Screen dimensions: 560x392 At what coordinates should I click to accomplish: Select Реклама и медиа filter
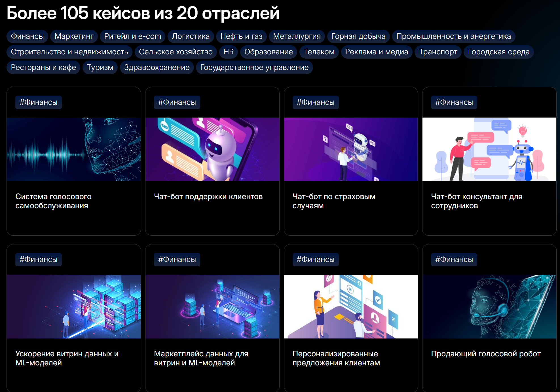pos(377,52)
